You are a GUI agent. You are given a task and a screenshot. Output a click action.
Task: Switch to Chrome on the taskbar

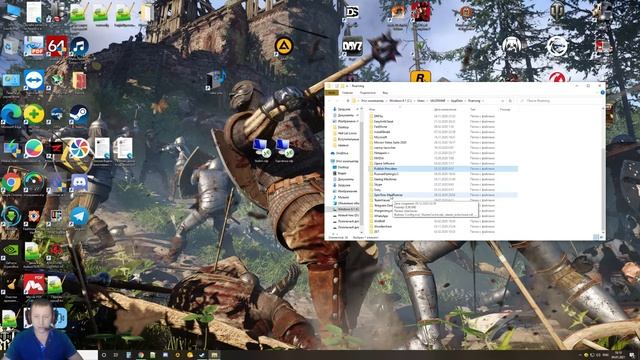(140, 355)
